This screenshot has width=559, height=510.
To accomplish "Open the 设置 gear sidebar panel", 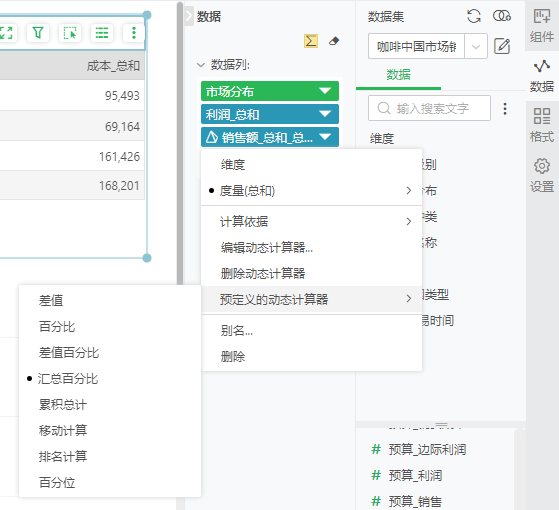I will tap(542, 175).
